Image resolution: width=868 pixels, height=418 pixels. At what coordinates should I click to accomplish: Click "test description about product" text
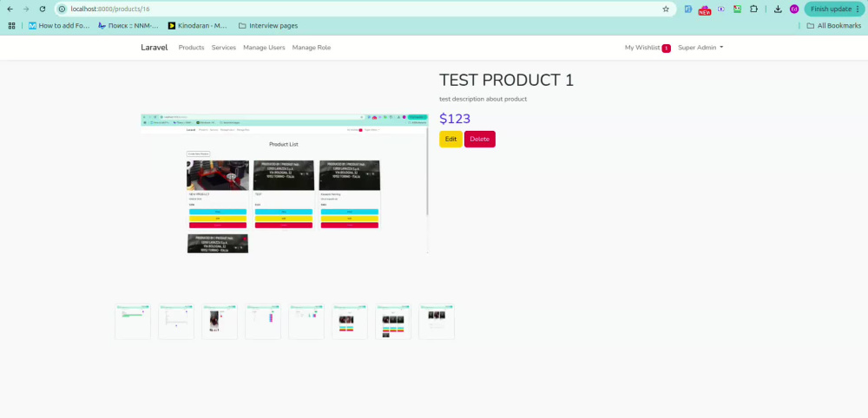(483, 99)
